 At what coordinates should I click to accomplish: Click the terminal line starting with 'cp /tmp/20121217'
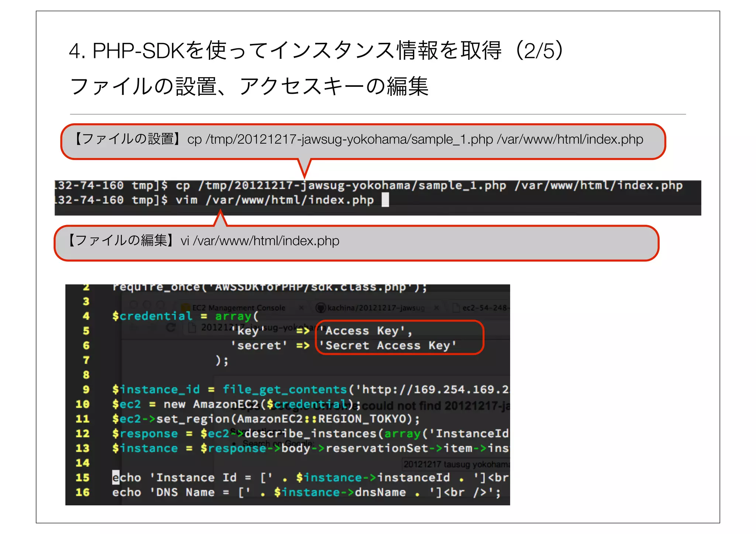429,185
